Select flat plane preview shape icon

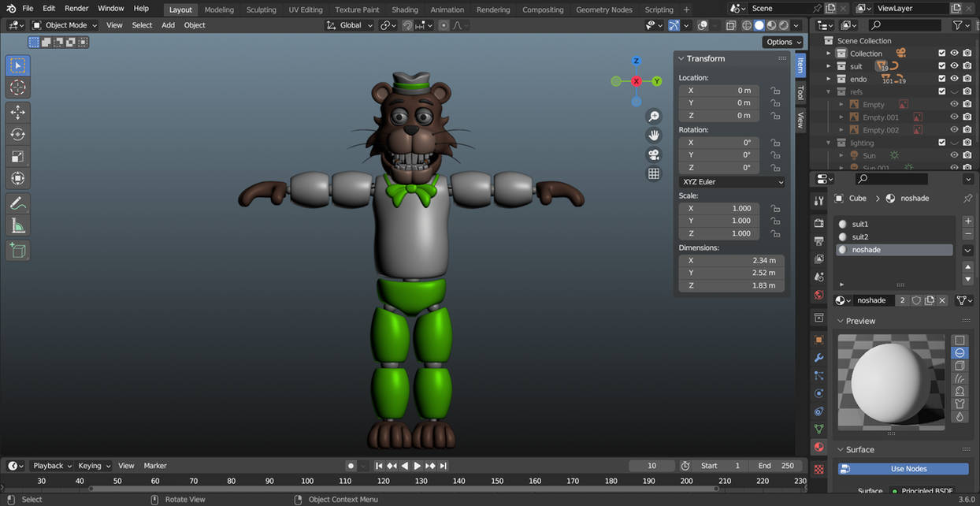(x=960, y=340)
